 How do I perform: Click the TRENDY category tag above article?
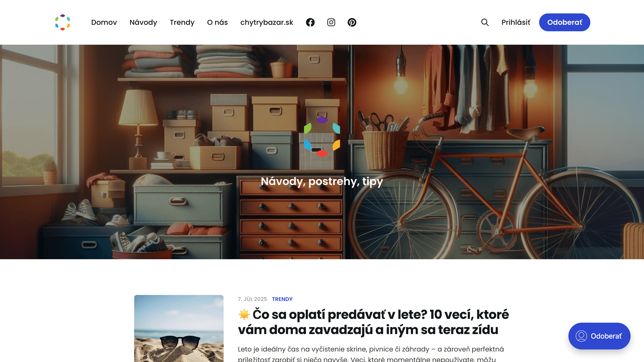coord(282,299)
